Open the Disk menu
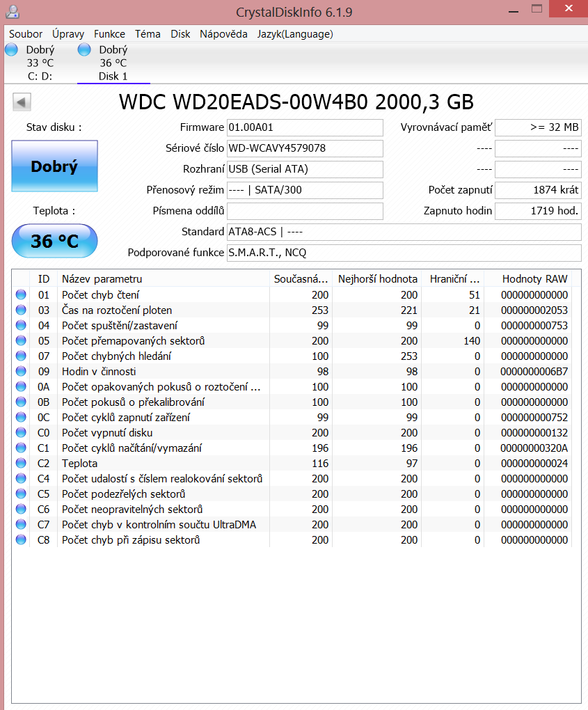The image size is (588, 710). [180, 34]
